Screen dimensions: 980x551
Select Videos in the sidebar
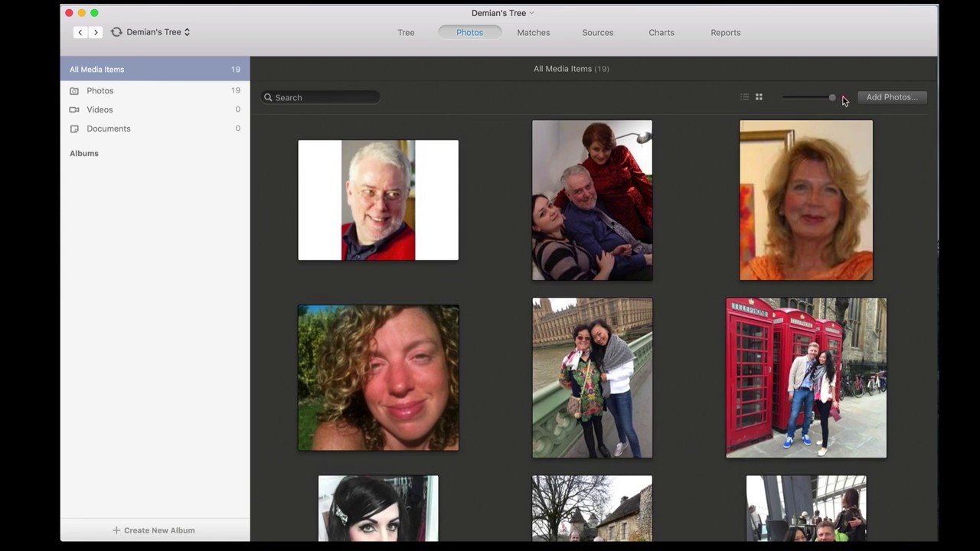155,109
